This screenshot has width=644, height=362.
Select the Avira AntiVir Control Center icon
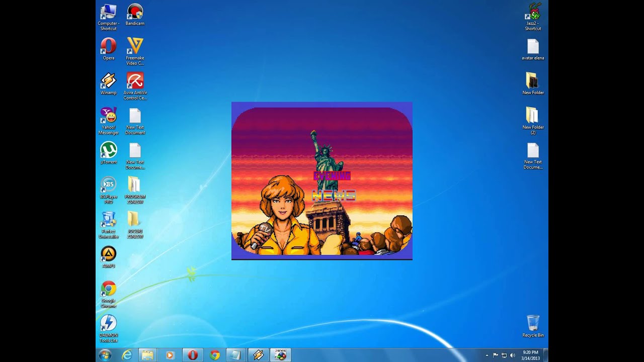tap(135, 86)
